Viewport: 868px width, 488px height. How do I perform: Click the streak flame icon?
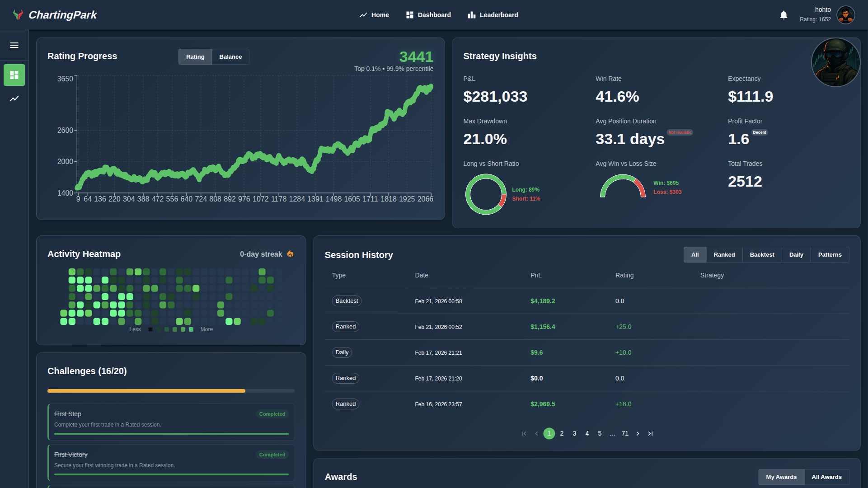click(291, 254)
